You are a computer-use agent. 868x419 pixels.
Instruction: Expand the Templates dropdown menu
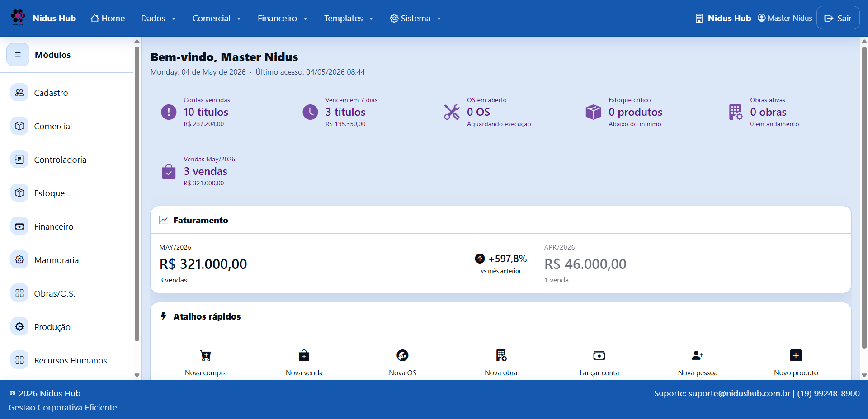tap(348, 18)
